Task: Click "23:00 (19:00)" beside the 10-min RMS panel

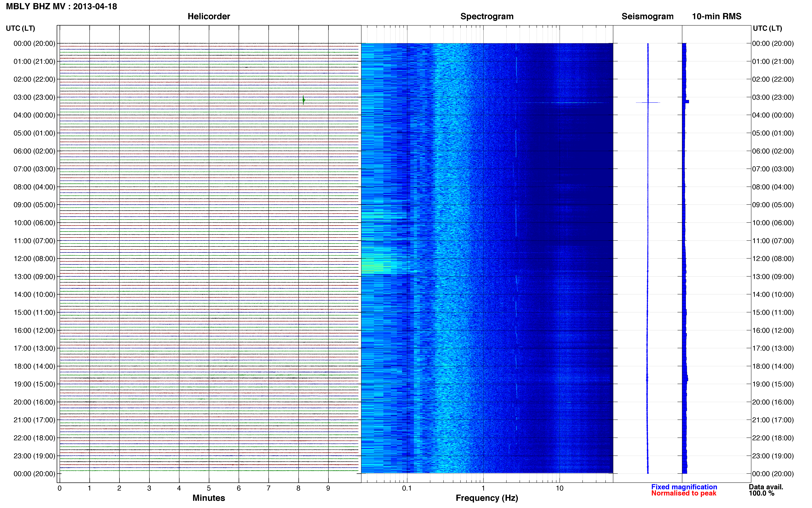Action: point(773,456)
